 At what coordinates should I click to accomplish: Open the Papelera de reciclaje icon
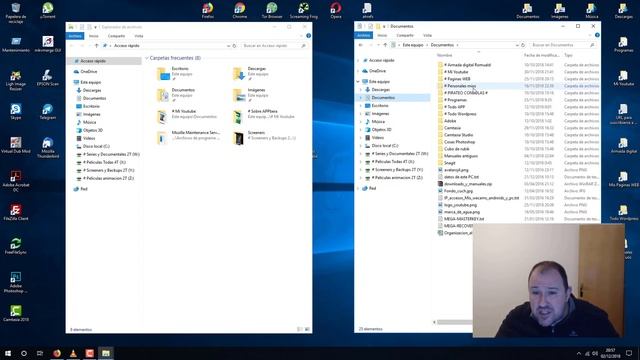pyautogui.click(x=16, y=13)
